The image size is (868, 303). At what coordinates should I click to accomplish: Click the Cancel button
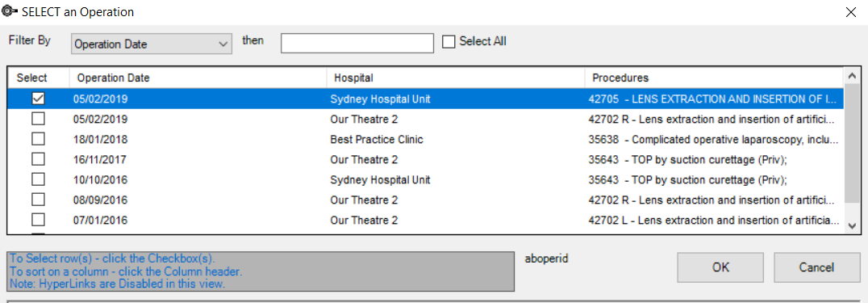816,267
